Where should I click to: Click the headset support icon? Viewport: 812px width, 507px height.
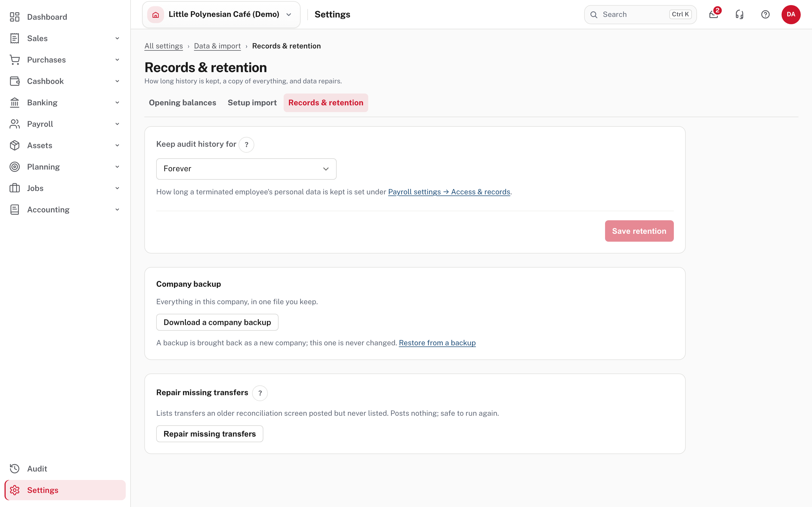click(740, 14)
